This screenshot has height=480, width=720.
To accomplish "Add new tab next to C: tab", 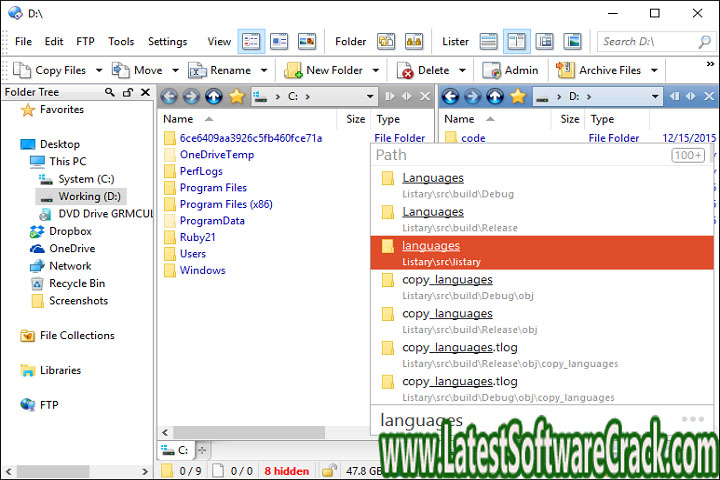I will pos(202,451).
